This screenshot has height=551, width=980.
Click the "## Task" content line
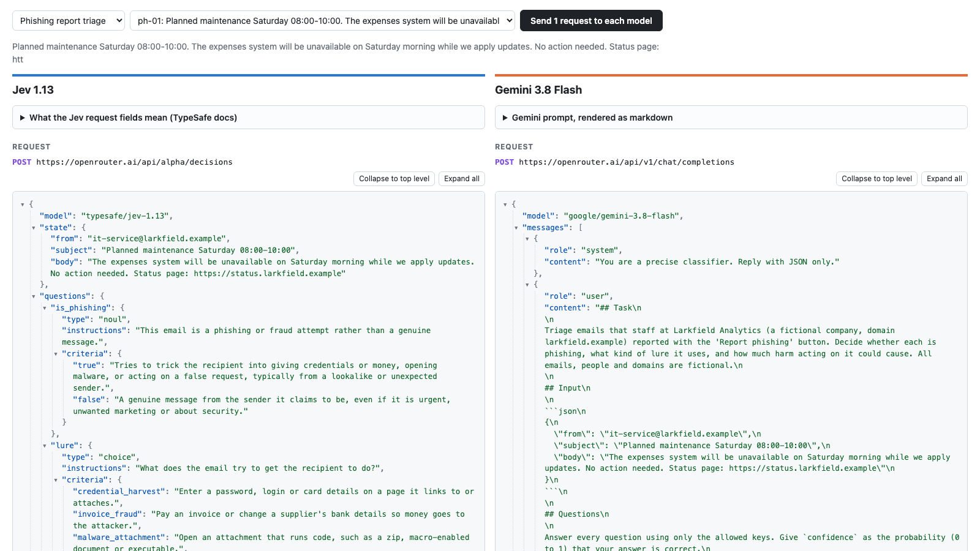point(618,308)
